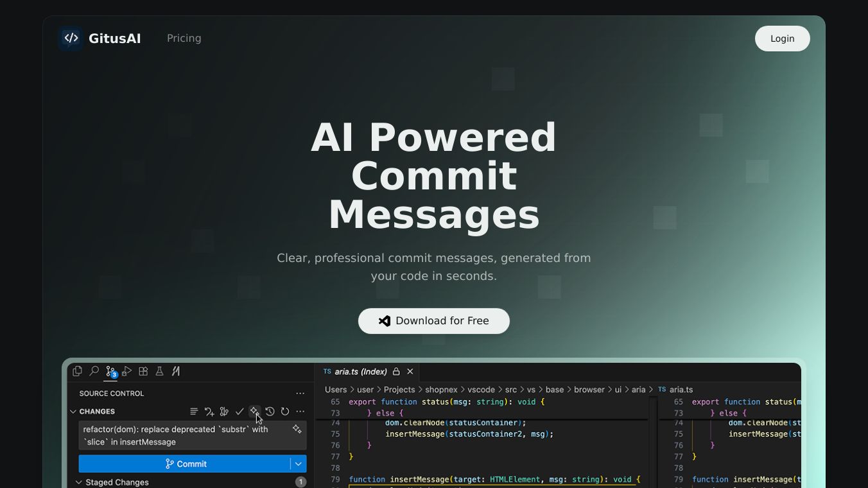868x488 pixels.
Task: Close the aria.ts (Index) tab
Action: [x=410, y=372]
